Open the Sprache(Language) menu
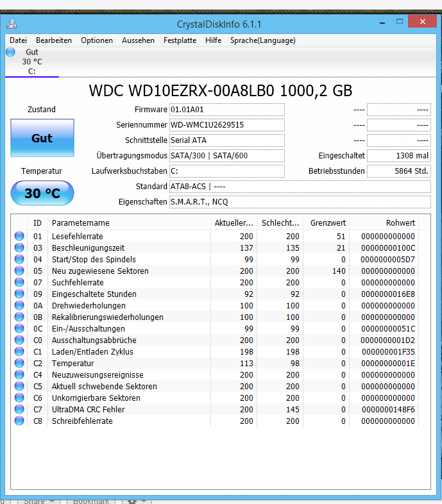 coord(263,40)
